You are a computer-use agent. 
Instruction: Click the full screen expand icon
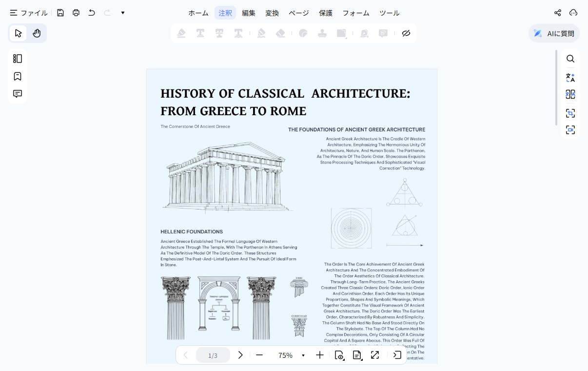(x=375, y=355)
